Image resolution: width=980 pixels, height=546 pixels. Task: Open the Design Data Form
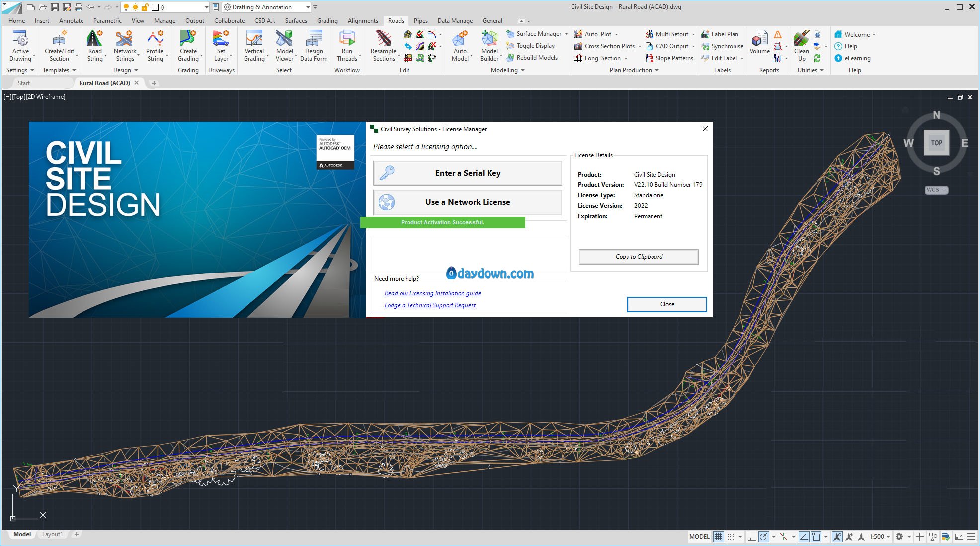(x=314, y=46)
